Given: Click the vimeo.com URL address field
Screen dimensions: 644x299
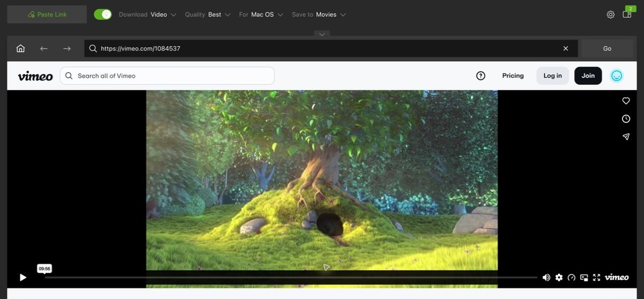Looking at the screenshot, I should coord(331,48).
